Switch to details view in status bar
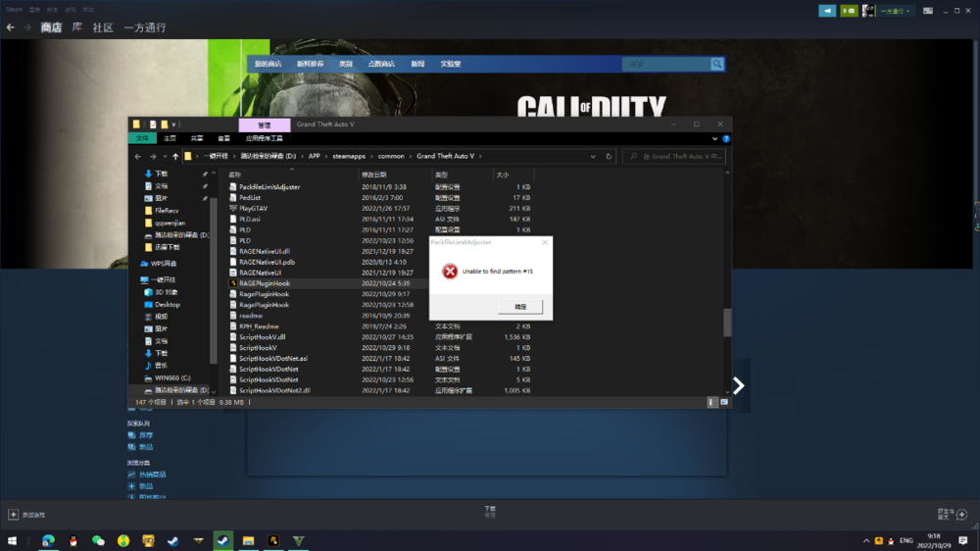Image resolution: width=980 pixels, height=551 pixels. coord(712,402)
